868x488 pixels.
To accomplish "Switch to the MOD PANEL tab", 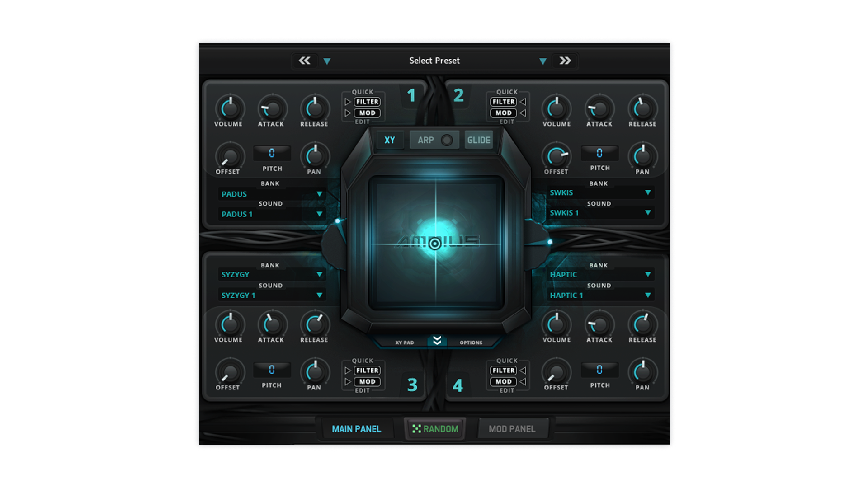I will (x=512, y=429).
